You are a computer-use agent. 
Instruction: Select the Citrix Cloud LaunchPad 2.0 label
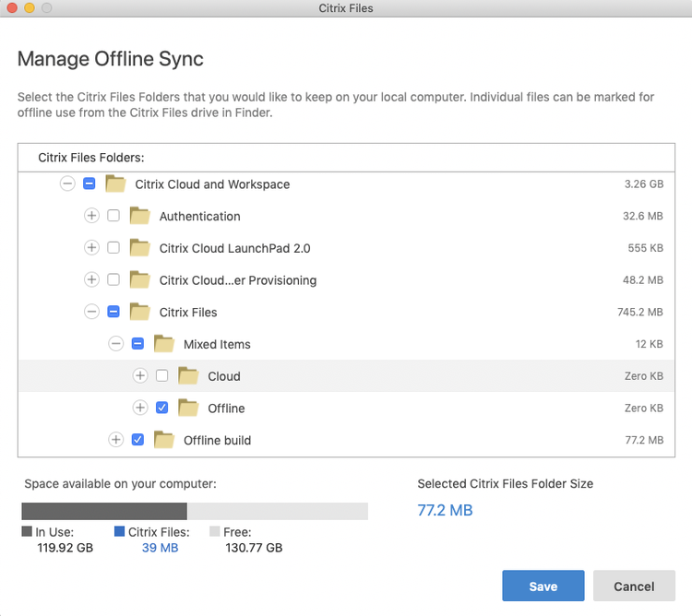[x=234, y=248]
